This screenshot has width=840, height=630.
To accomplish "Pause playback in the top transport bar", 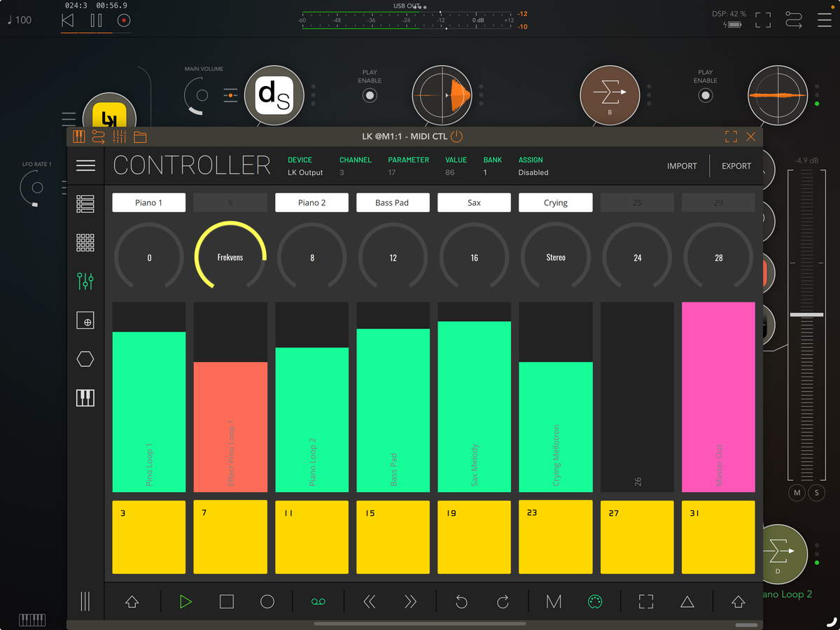I will coord(96,20).
